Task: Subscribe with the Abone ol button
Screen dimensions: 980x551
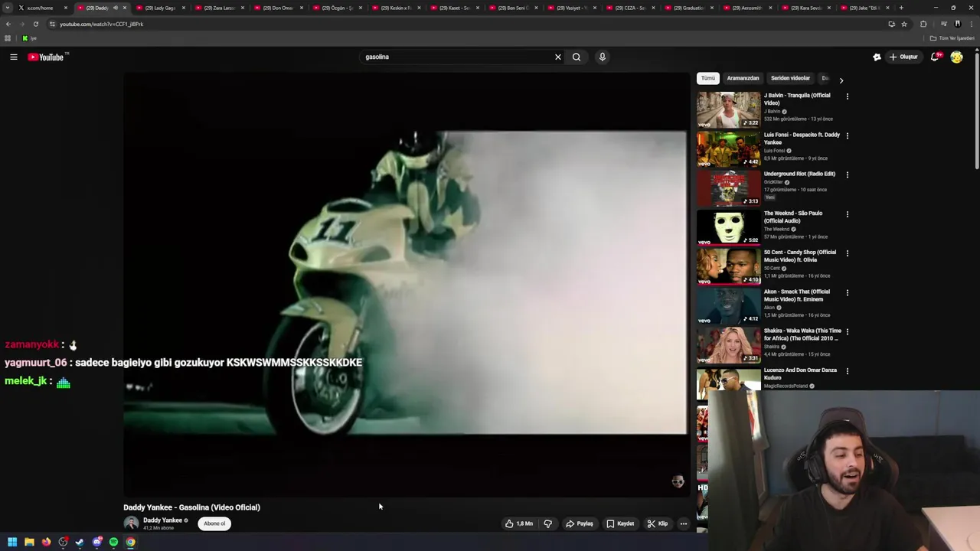Action: tap(214, 523)
